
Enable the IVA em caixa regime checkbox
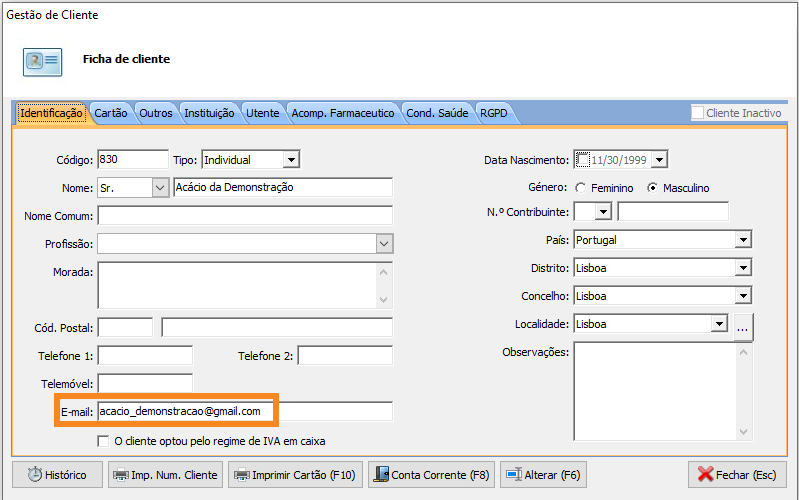click(103, 441)
